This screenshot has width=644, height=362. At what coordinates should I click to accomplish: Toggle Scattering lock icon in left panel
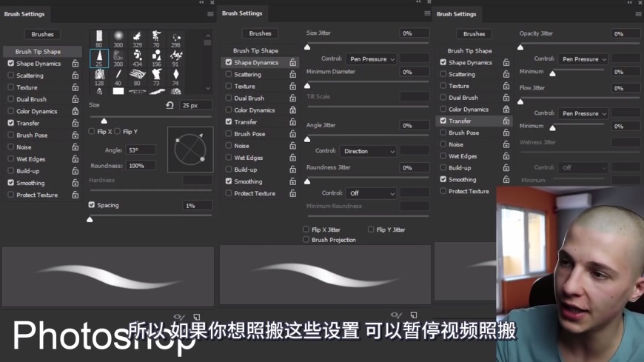point(76,76)
